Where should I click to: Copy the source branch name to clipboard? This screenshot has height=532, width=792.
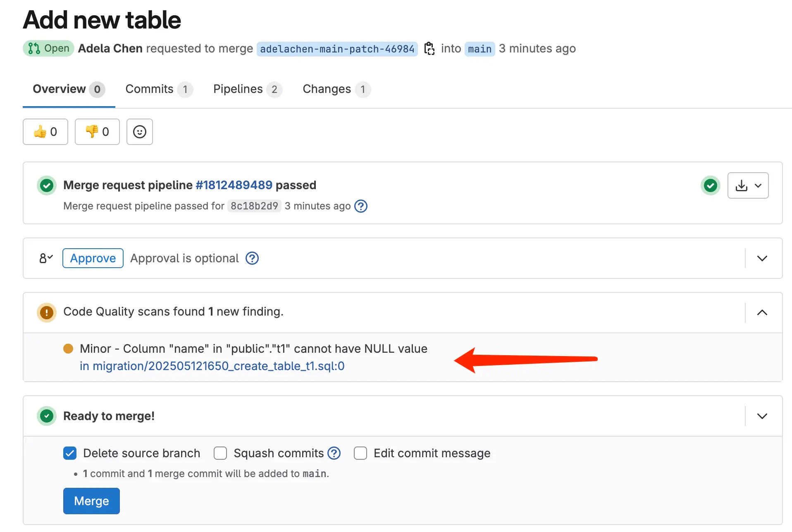tap(429, 48)
